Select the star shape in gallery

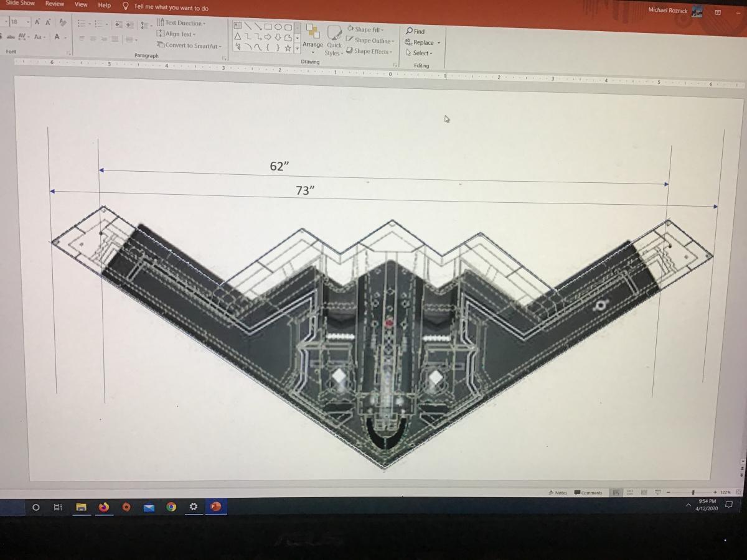(x=288, y=48)
